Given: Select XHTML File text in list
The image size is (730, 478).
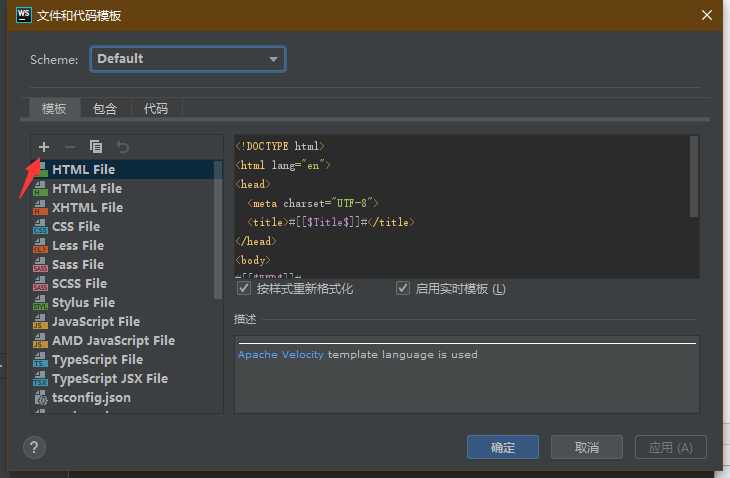Looking at the screenshot, I should pyautogui.click(x=88, y=208).
